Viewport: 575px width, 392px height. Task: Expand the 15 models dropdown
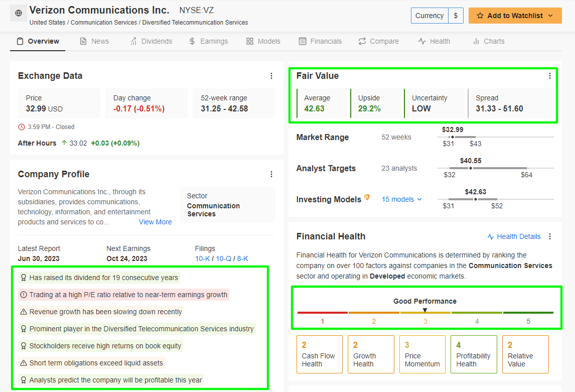point(401,199)
